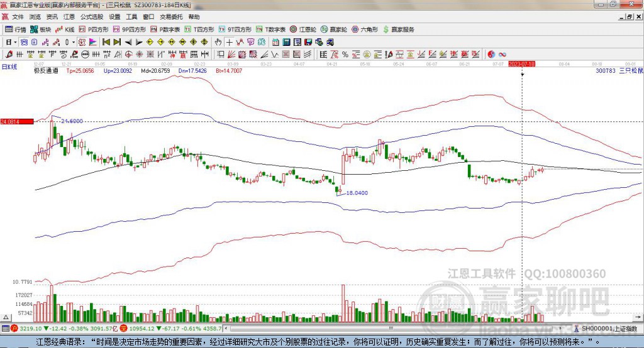Click the Md=20.6759 indicator value
Screen dimensions: 644x348
(155, 70)
